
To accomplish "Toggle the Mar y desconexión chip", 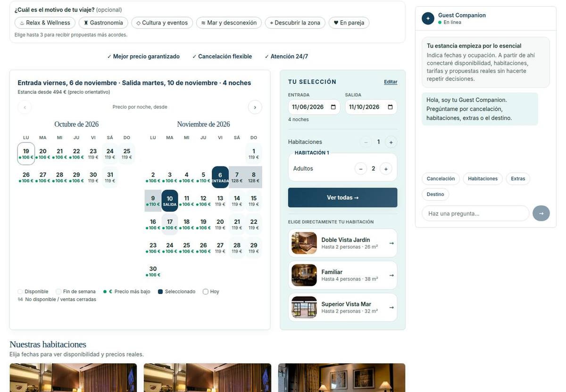I will [x=229, y=23].
